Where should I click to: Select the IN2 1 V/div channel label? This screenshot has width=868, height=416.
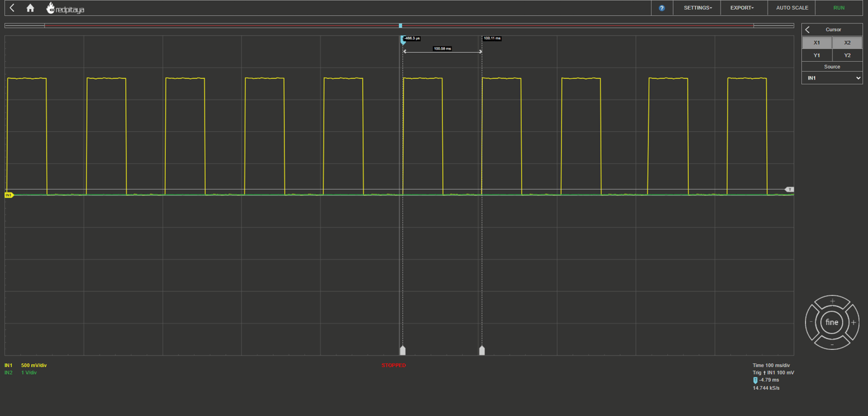(x=20, y=373)
